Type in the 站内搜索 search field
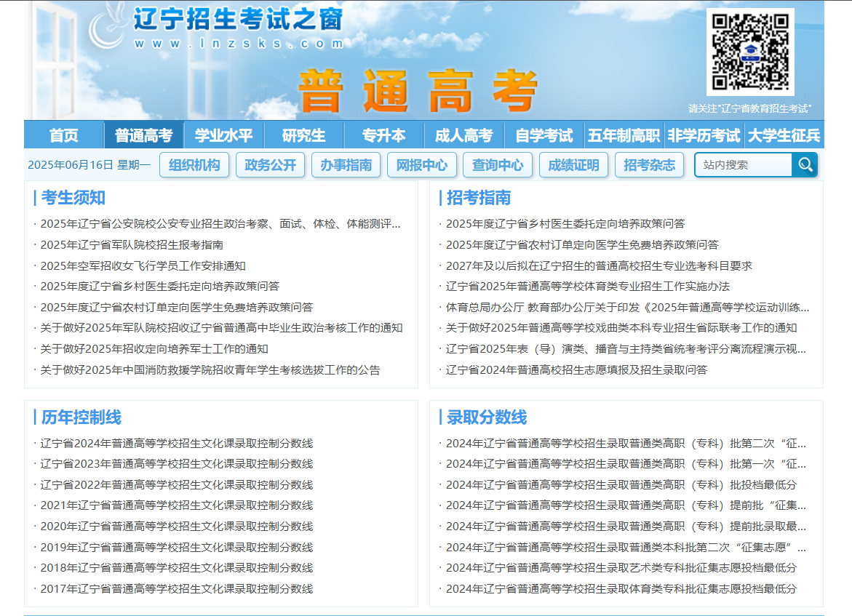 pos(743,165)
